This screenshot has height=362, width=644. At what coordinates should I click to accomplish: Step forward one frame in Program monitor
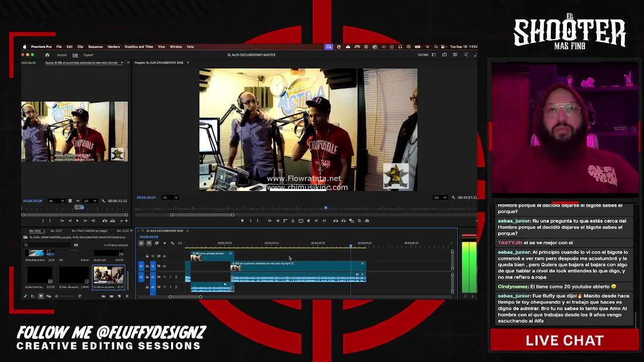click(316, 221)
